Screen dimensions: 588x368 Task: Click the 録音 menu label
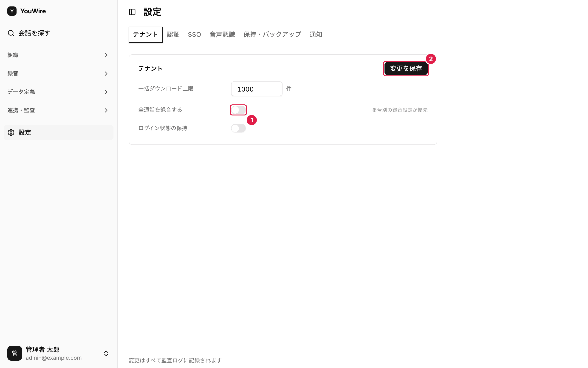tap(13, 74)
